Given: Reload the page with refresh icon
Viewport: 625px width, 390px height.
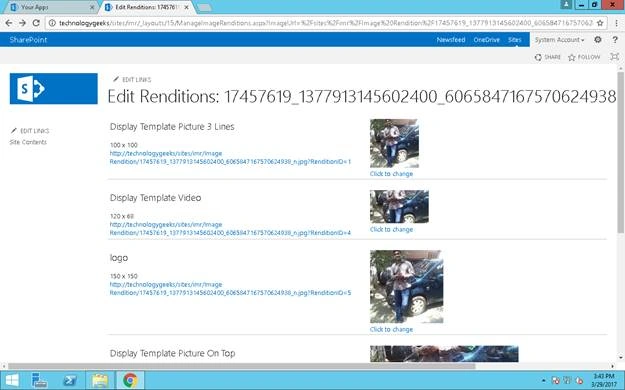Looking at the screenshot, I should [x=36, y=23].
